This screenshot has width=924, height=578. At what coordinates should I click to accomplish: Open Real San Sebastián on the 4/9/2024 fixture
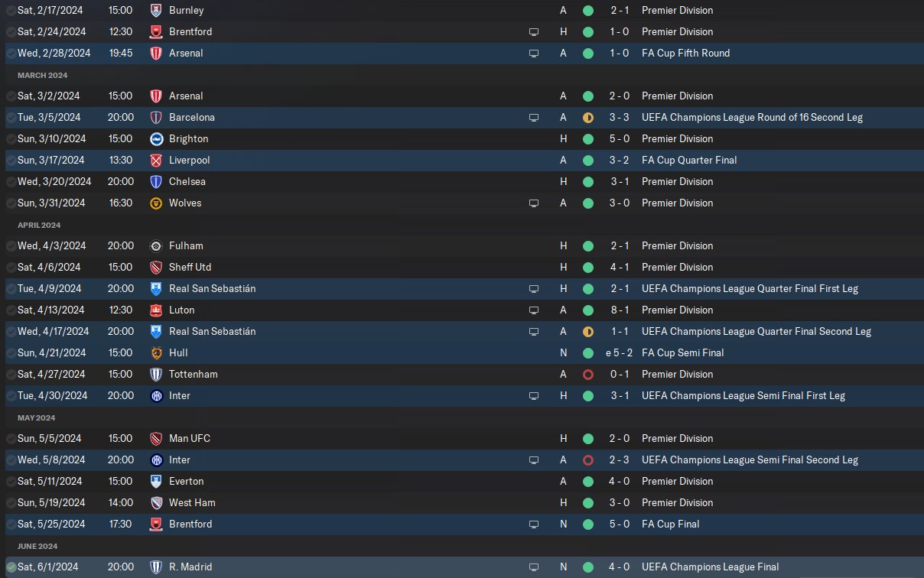click(x=212, y=289)
